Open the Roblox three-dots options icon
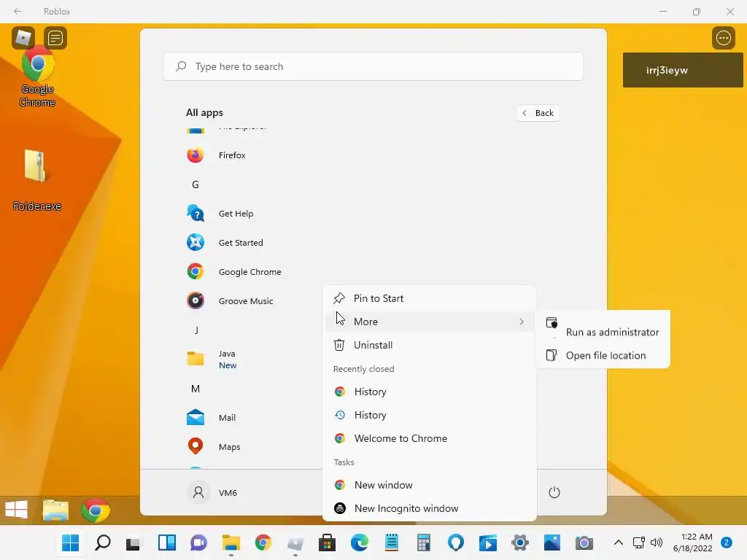The height and width of the screenshot is (560, 747). coord(723,38)
